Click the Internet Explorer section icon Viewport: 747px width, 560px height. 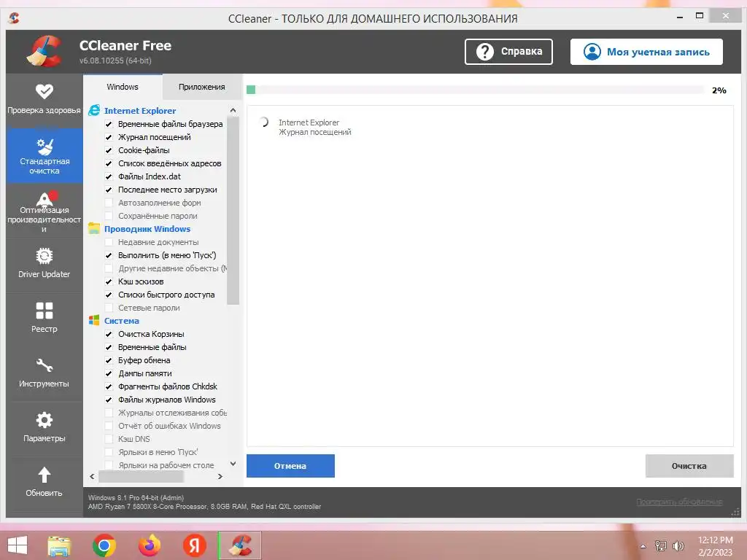click(x=94, y=111)
